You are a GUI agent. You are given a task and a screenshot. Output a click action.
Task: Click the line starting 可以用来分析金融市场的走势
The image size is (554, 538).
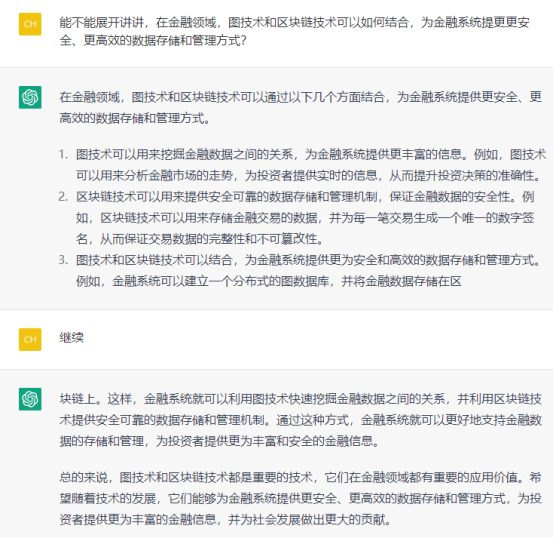[x=309, y=176]
